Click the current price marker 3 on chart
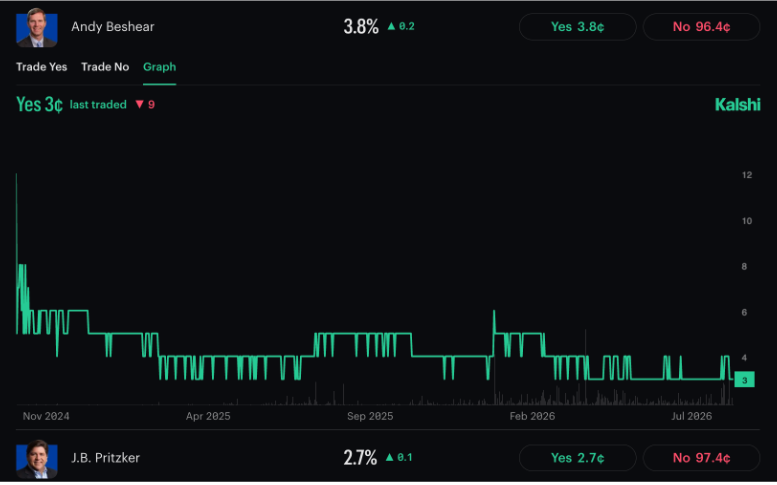 click(744, 380)
